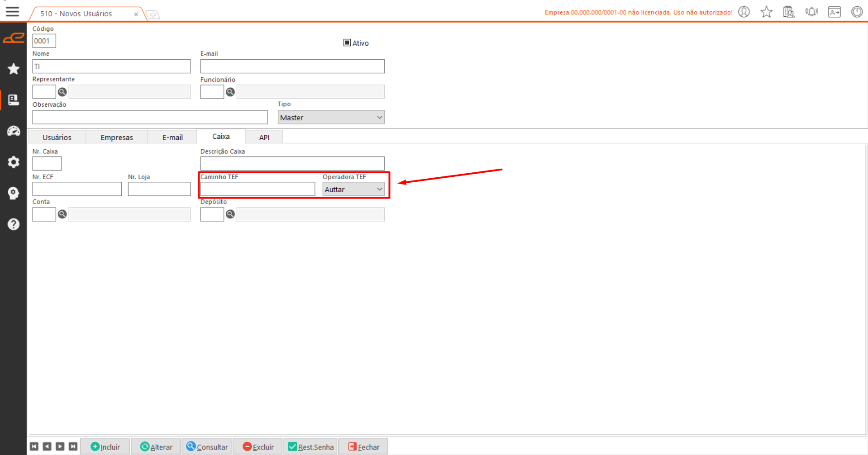Viewport: 868px width, 455px height.
Task: Open Funcionário lookup magnifier
Action: [x=230, y=92]
